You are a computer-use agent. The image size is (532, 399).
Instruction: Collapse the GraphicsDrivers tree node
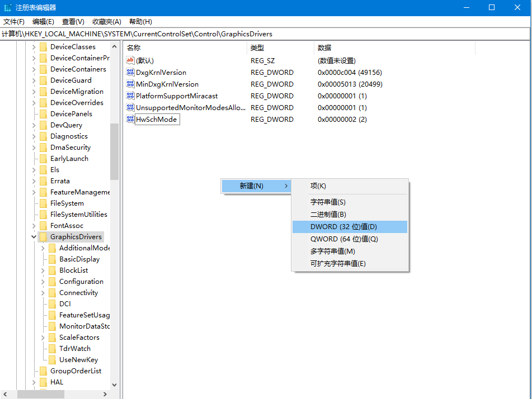pyautogui.click(x=34, y=236)
